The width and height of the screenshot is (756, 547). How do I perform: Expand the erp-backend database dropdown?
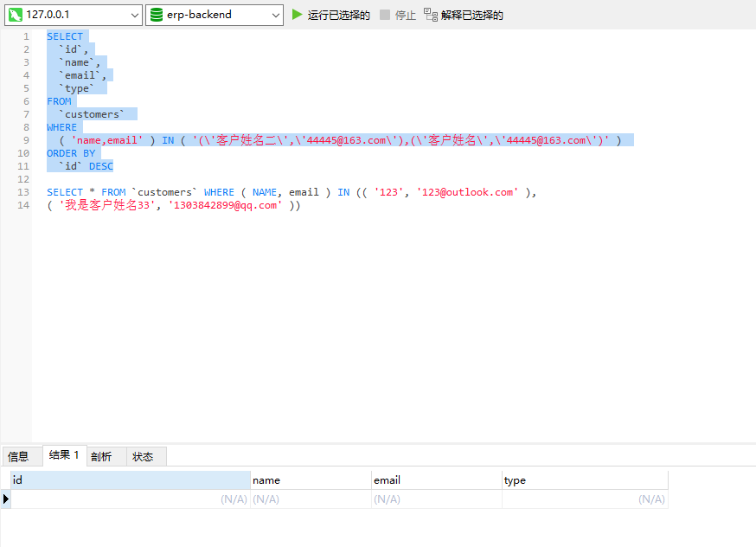point(275,15)
